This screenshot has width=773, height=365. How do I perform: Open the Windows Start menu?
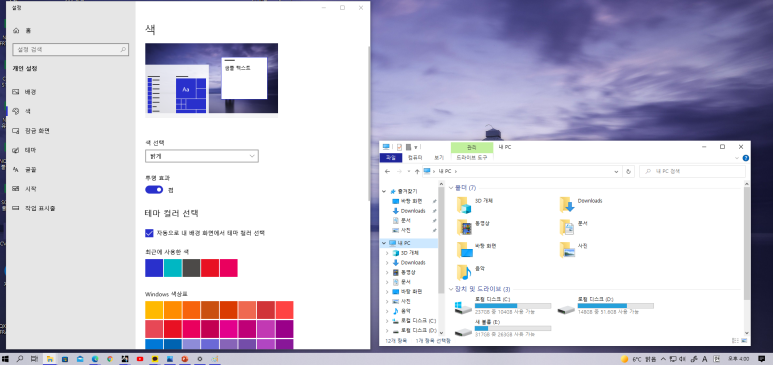point(5,359)
